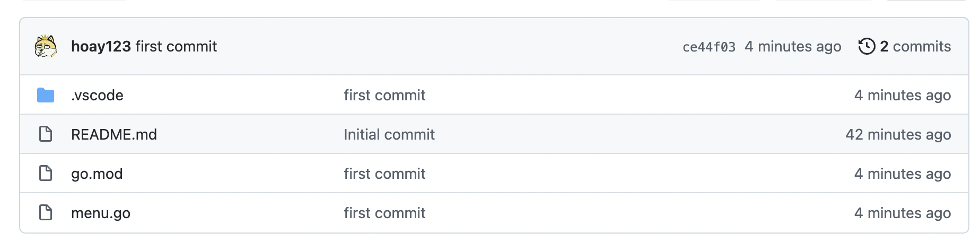980x241 pixels.
Task: Click the menu.go file icon
Action: click(x=46, y=213)
